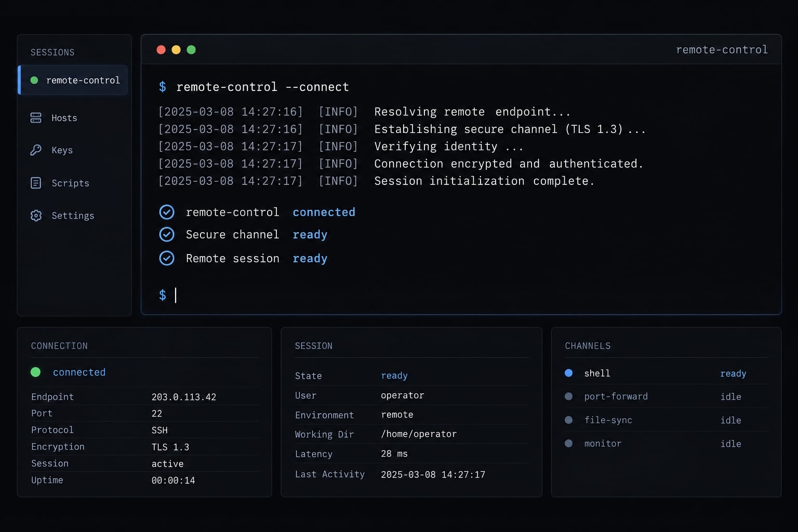Minimize the terminal with the yellow button
Screen dimensions: 798x532
tap(176, 50)
